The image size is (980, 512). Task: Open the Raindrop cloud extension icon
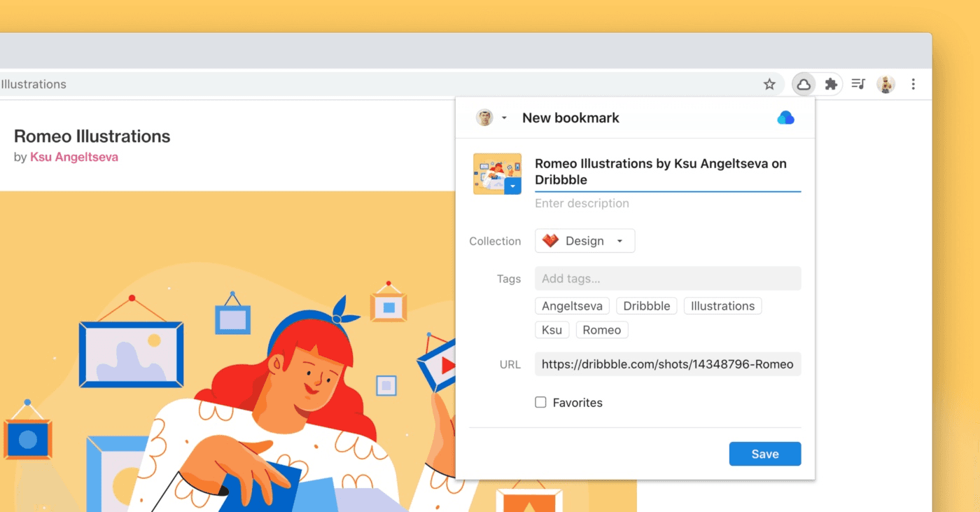click(x=804, y=84)
